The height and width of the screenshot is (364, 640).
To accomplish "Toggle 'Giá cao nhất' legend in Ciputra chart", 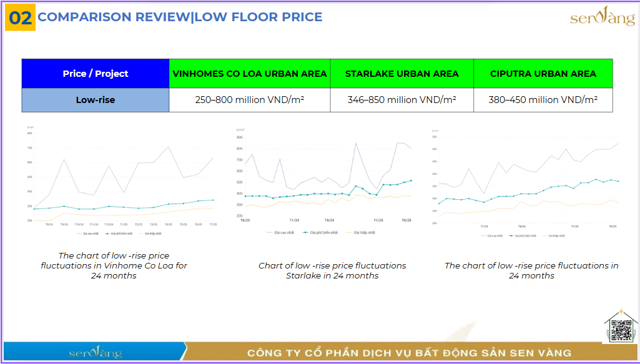I will point(491,236).
